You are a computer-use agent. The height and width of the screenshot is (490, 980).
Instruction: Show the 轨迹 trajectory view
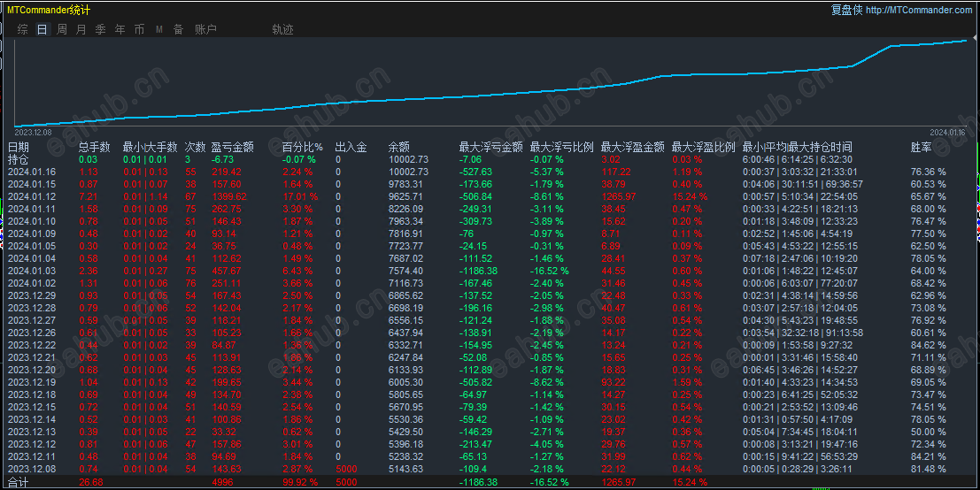pyautogui.click(x=282, y=29)
